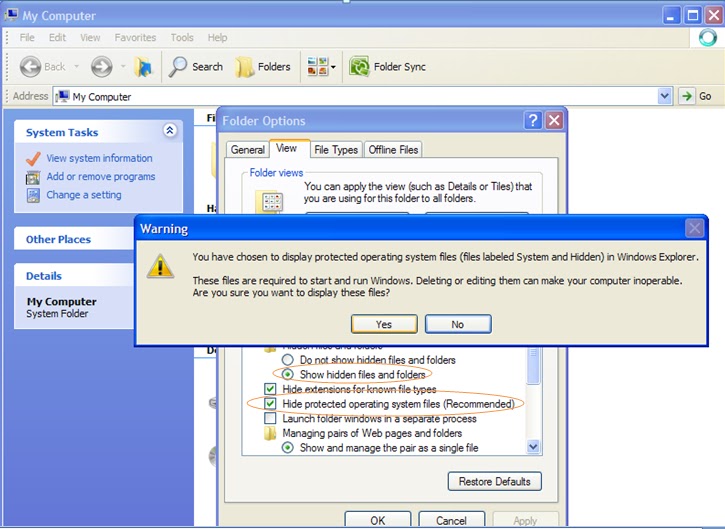Click the yellow warning triangle icon
This screenshot has width=725, height=529.
coord(160,266)
